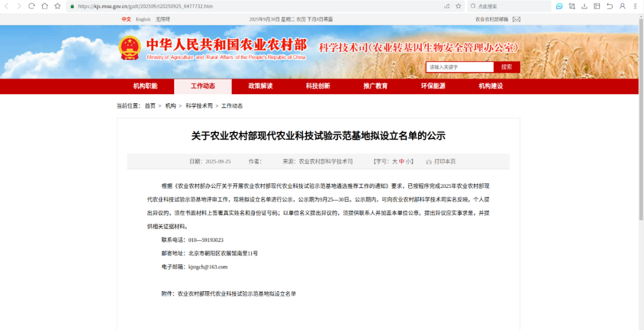The image size is (644, 330).
Task: Open 无障碍 accessibility mode
Action: [163, 19]
